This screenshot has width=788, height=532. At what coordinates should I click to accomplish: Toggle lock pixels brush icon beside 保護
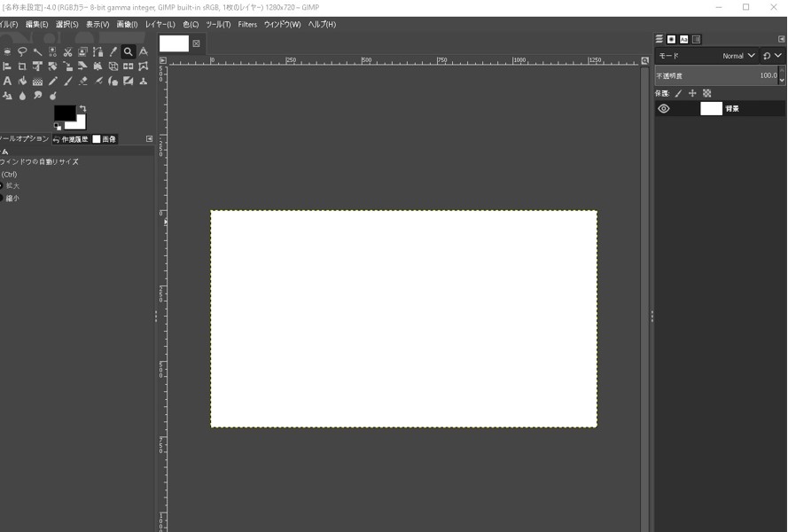(x=679, y=93)
